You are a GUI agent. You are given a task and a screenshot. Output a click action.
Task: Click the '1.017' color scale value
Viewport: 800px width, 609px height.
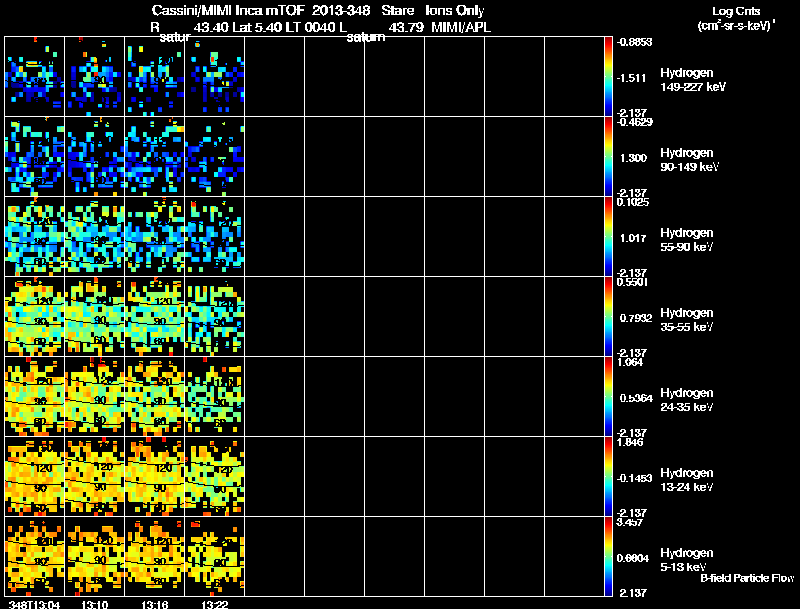click(x=633, y=238)
